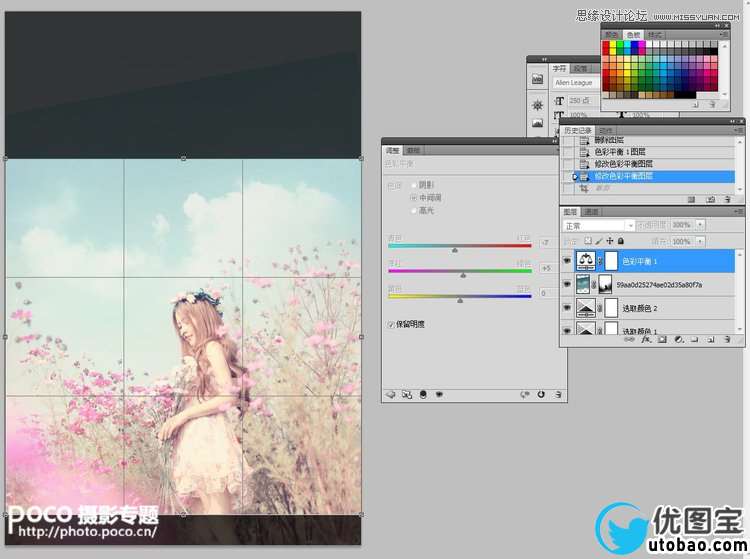Select the highlighted history state 修改色彩平衡图层
The width and height of the screenshot is (750, 559).
point(648,176)
